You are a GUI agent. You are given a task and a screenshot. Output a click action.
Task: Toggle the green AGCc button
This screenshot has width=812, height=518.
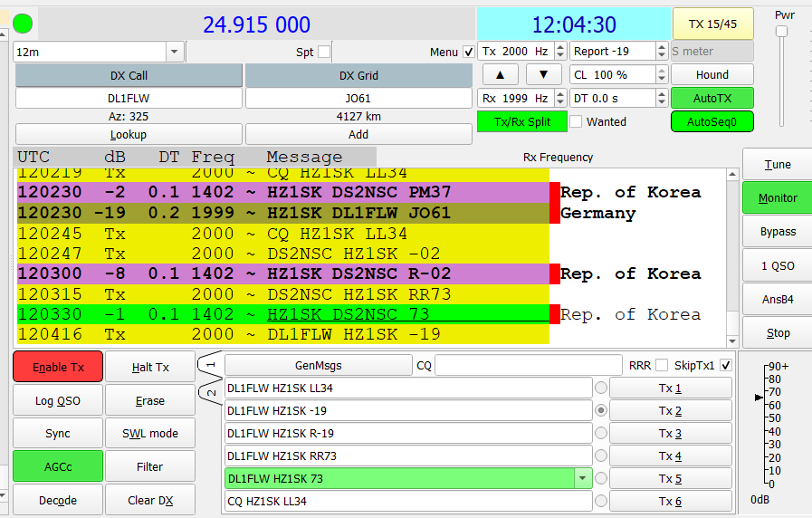58,466
